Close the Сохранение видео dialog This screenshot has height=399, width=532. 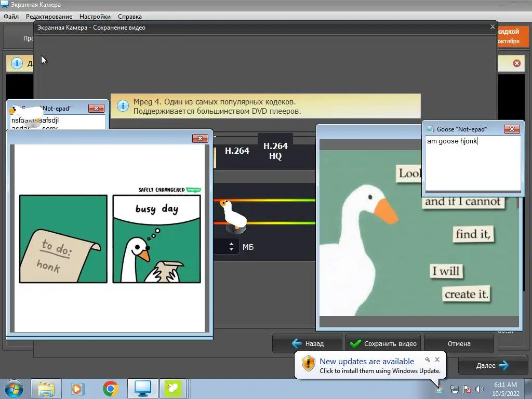point(493,26)
